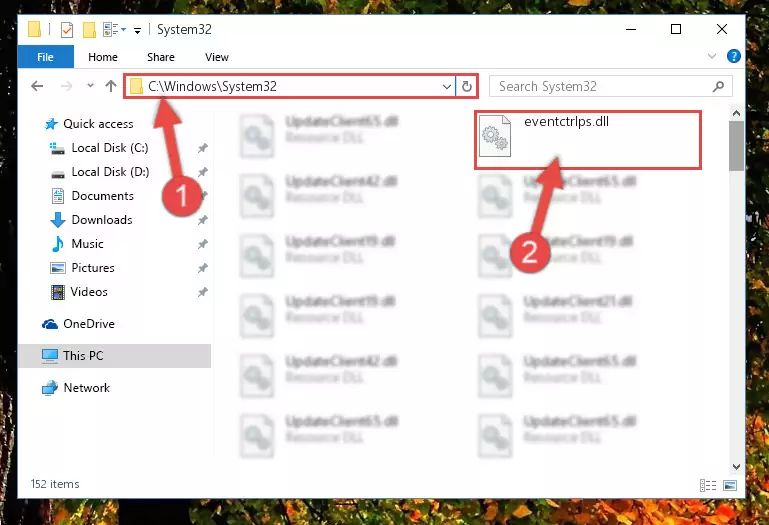Click the pin icon next to Local Disk (C:)
This screenshot has width=769, height=525.
coord(203,148)
